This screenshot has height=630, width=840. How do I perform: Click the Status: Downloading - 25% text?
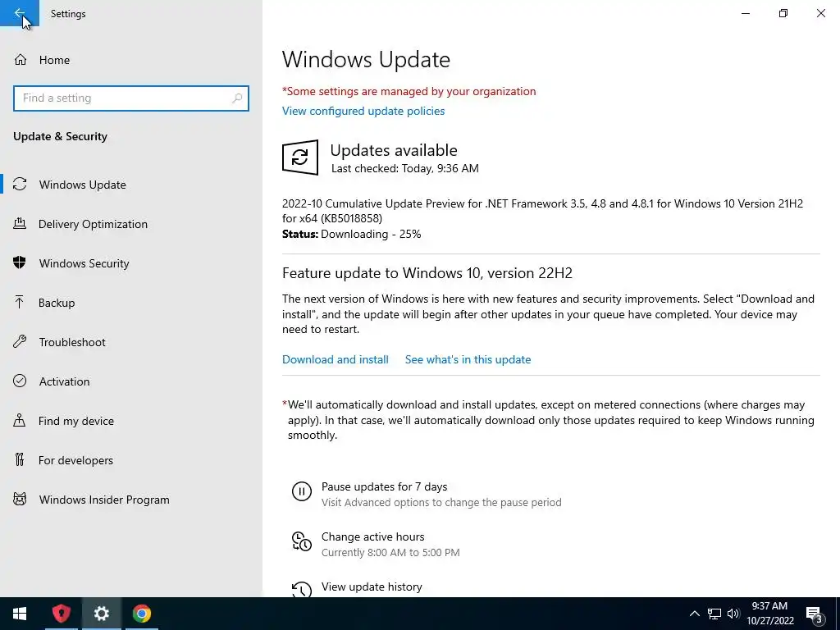click(x=351, y=234)
